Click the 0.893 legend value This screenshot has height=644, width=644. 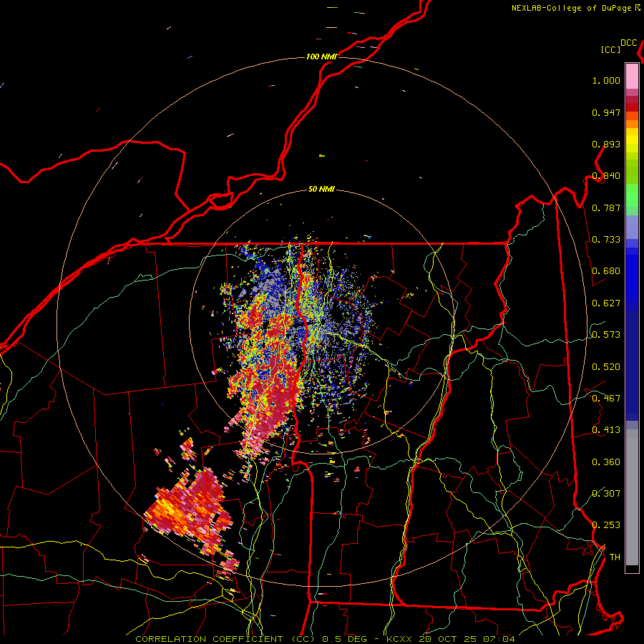(x=606, y=144)
